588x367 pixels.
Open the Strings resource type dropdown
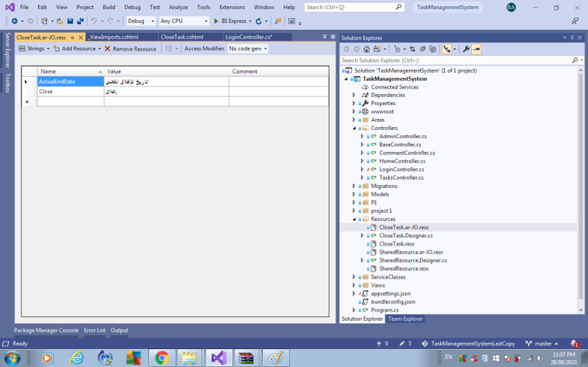(x=34, y=48)
